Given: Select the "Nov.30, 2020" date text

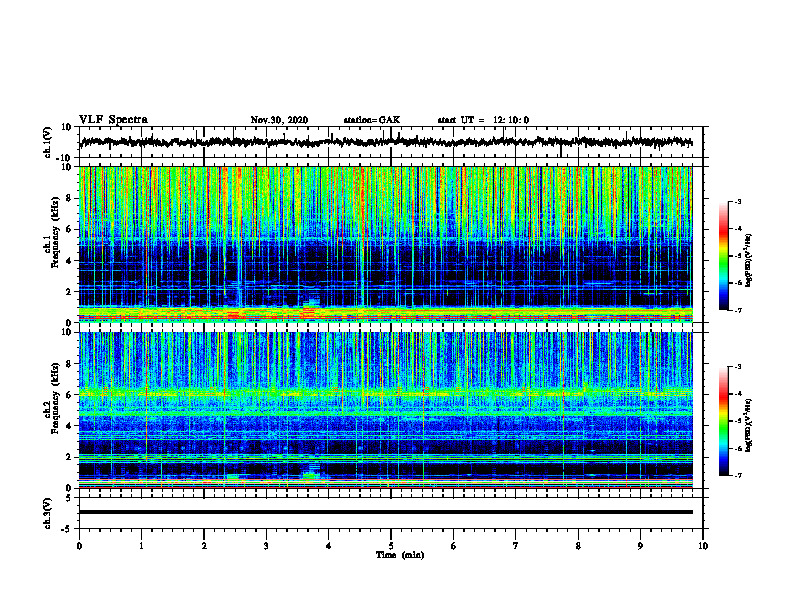Looking at the screenshot, I should click(279, 120).
